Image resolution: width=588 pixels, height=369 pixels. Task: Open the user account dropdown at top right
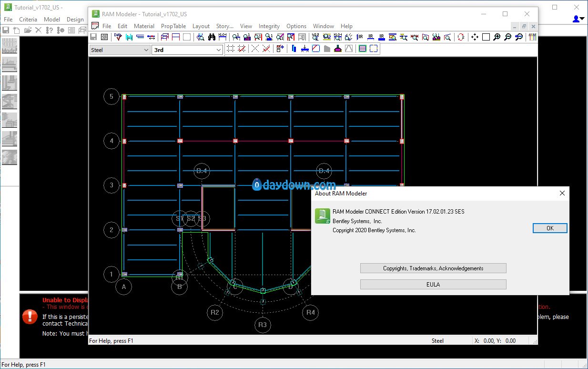[578, 19]
